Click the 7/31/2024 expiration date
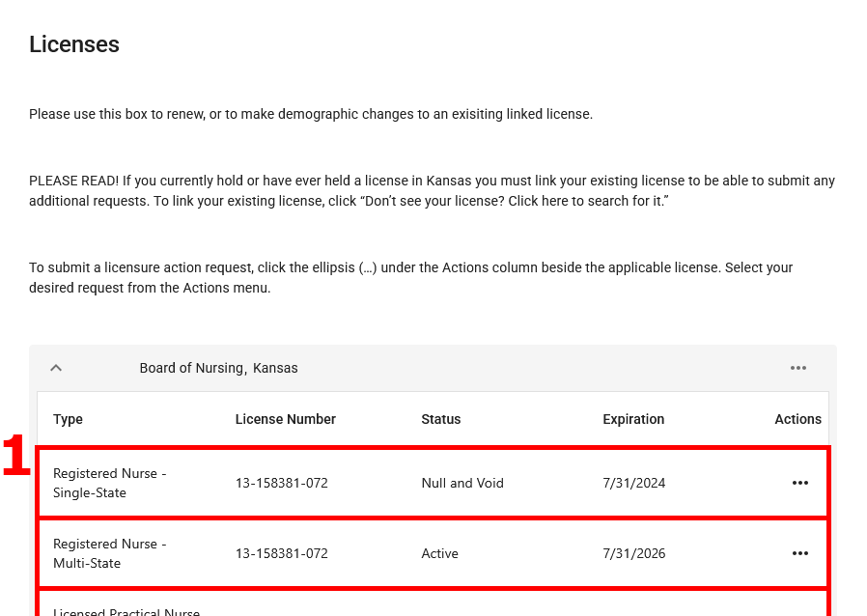Viewport: 867px width, 616px height. click(x=633, y=483)
